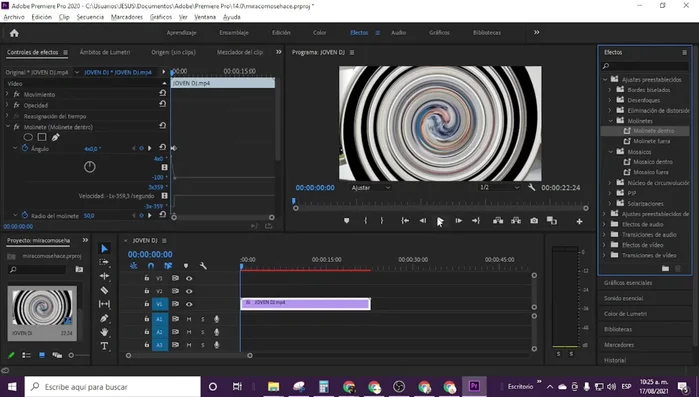Viewport: 699px width, 397px height.
Task: Switch to the Edición workspace tab
Action: coord(281,33)
